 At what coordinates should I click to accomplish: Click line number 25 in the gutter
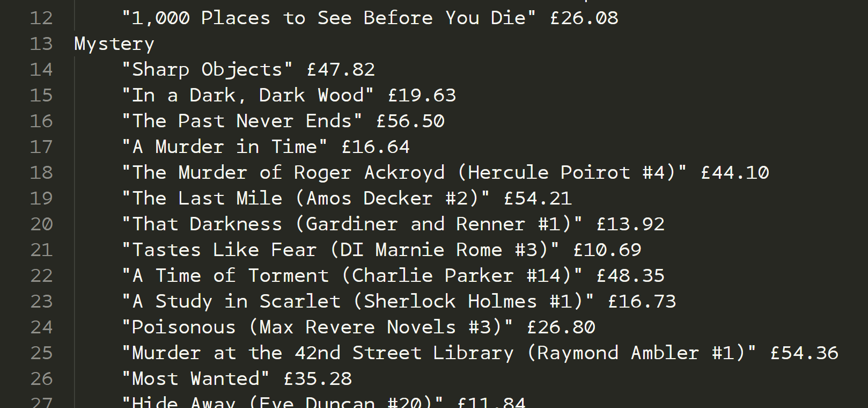pos(41,353)
